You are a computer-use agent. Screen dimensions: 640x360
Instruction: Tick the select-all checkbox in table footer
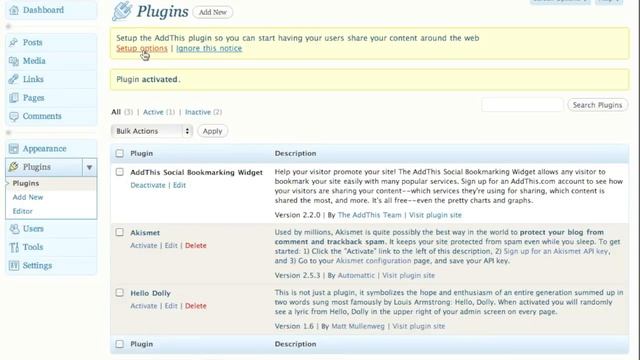pyautogui.click(x=120, y=344)
